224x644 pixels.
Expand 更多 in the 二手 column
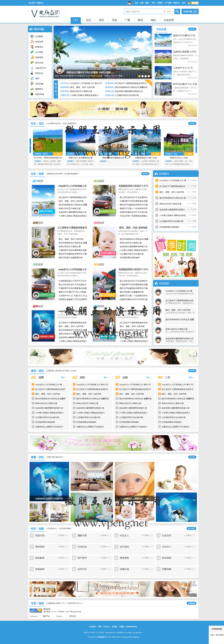click(x=192, y=377)
